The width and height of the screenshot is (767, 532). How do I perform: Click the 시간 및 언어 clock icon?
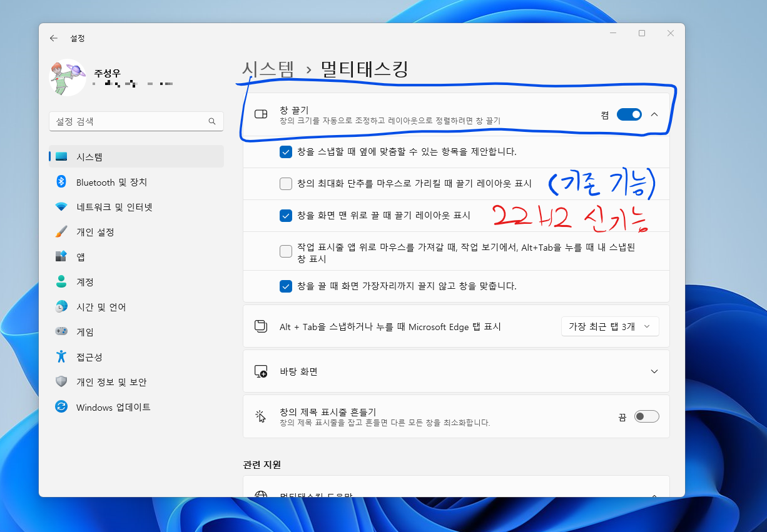(61, 307)
